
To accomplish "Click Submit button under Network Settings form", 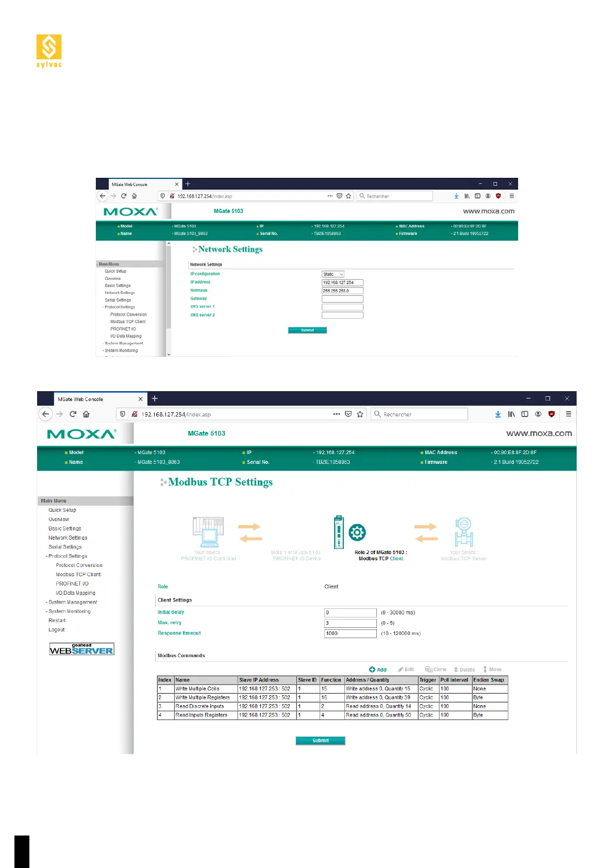I will [x=307, y=330].
